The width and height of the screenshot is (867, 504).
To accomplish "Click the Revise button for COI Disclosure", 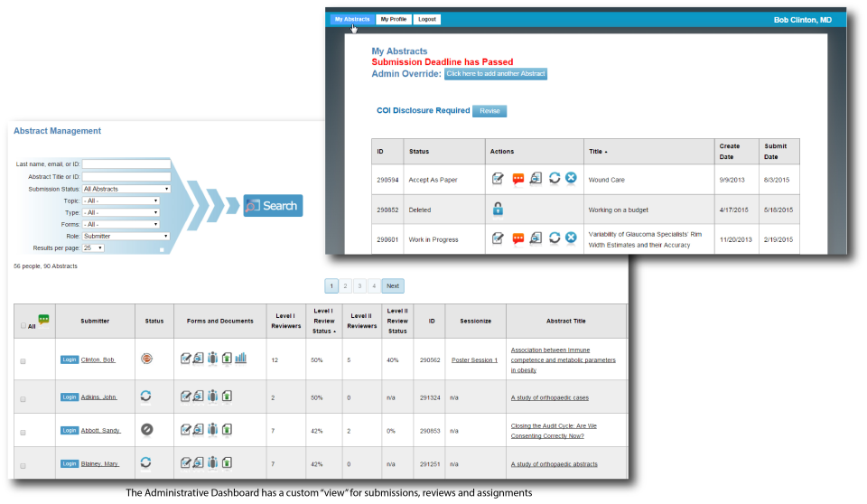I will pyautogui.click(x=489, y=111).
